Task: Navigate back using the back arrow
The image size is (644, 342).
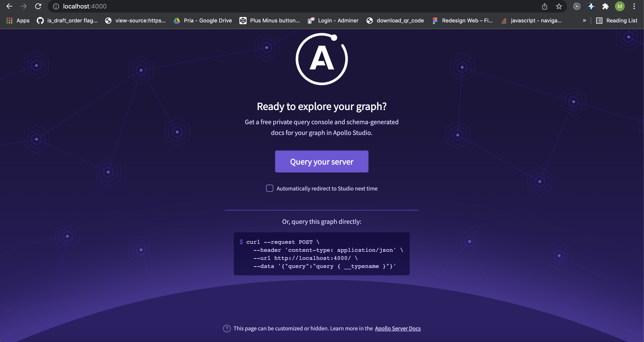Action: pyautogui.click(x=9, y=6)
